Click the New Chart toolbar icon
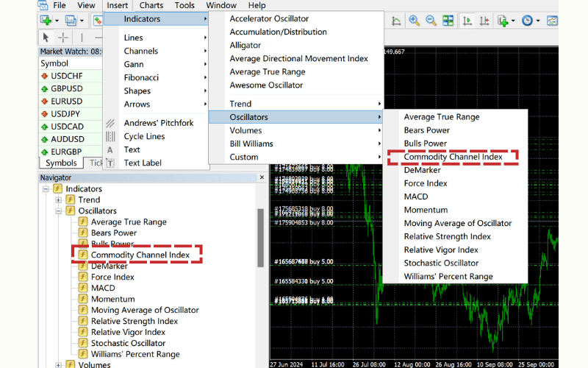Screen dimensions: 588x368 [x=46, y=21]
